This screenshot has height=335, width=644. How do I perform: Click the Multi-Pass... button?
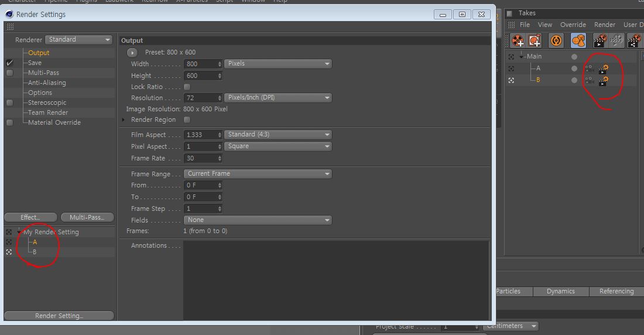point(87,217)
